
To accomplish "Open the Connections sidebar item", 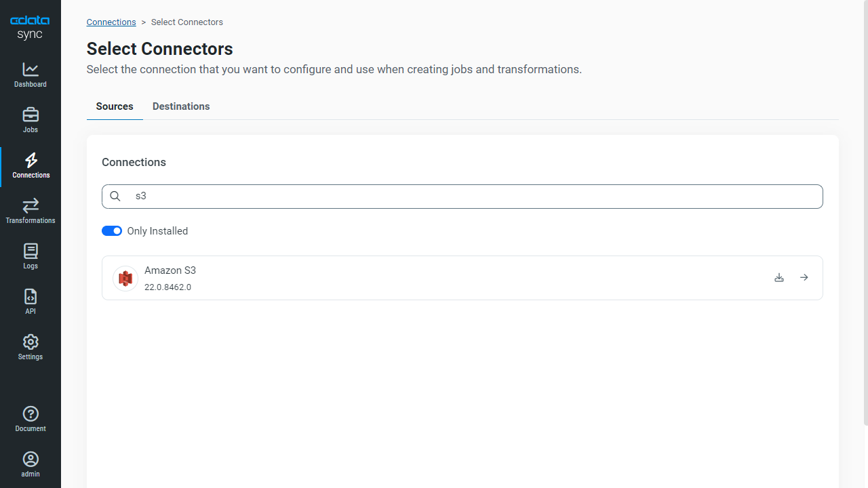I will 31,165.
